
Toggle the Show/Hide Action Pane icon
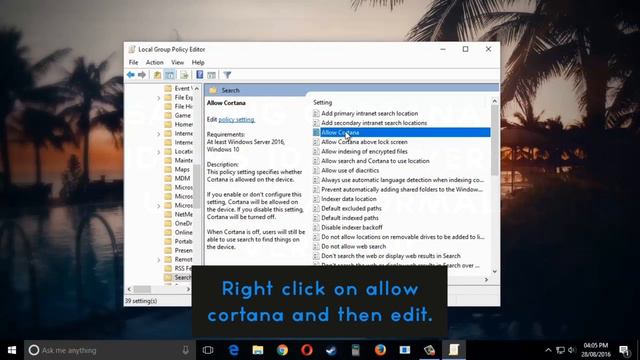tap(211, 75)
